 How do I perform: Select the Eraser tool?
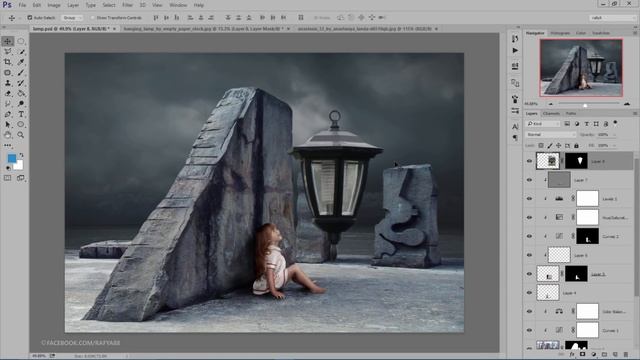coord(8,93)
